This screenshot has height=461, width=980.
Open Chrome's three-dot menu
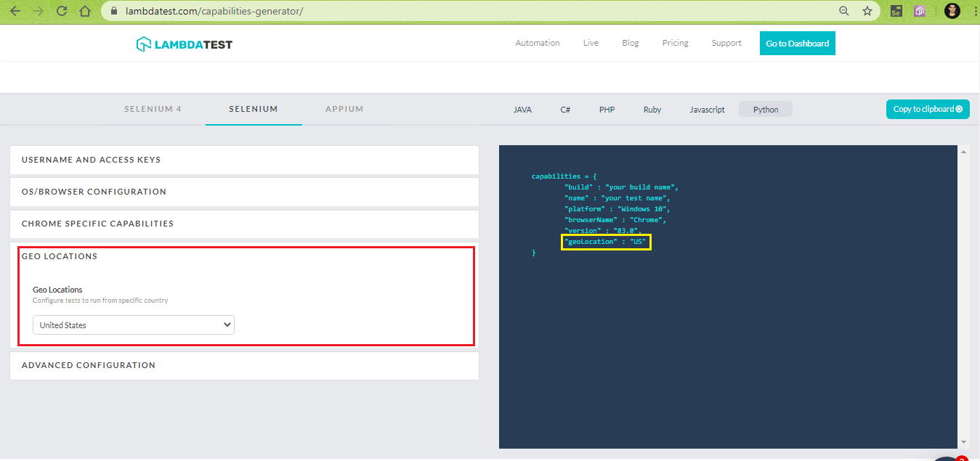click(974, 11)
